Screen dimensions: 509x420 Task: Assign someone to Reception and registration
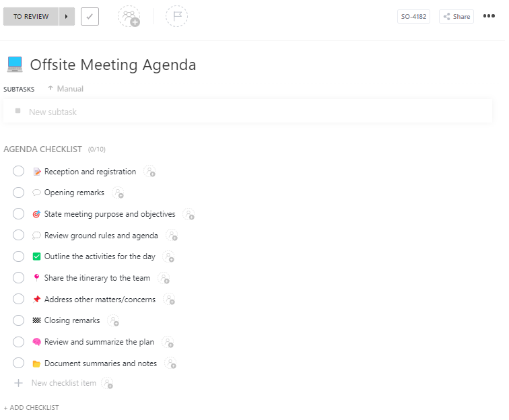(x=150, y=172)
